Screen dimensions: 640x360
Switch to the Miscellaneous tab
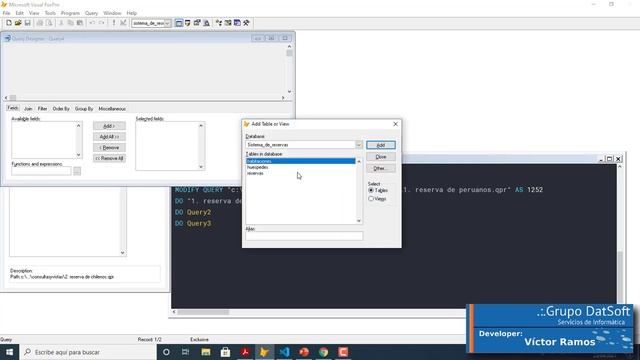click(112, 109)
